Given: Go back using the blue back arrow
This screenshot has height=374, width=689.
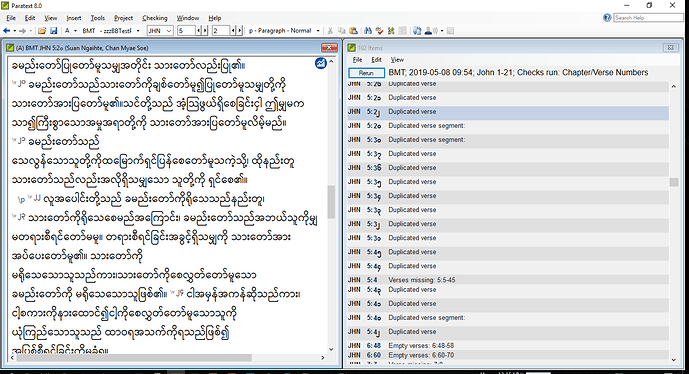Looking at the screenshot, I should [6, 31].
